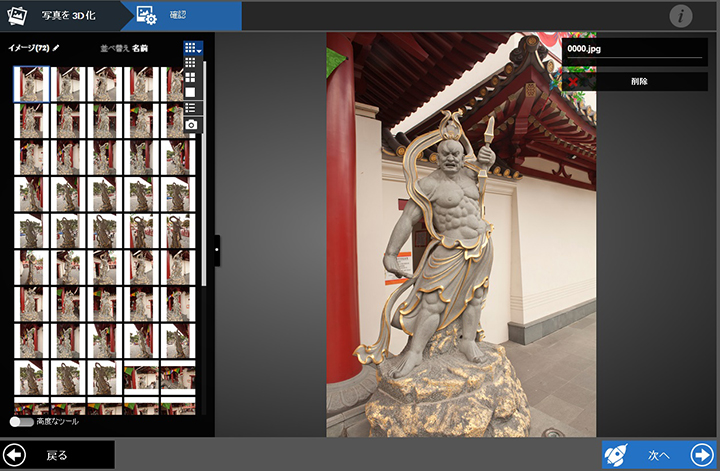Click the 次へ next button
Viewport: 720px width, 471px height.
tap(659, 455)
